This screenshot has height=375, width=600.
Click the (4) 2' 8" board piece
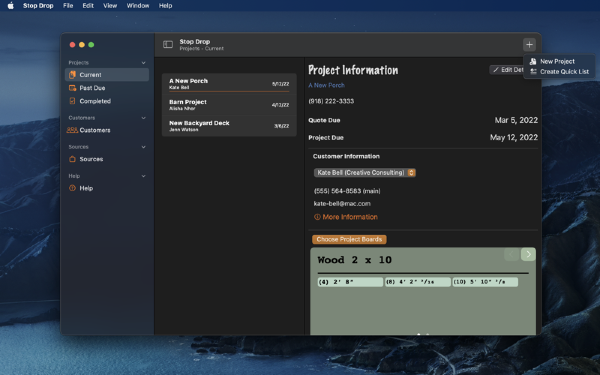pyautogui.click(x=350, y=282)
